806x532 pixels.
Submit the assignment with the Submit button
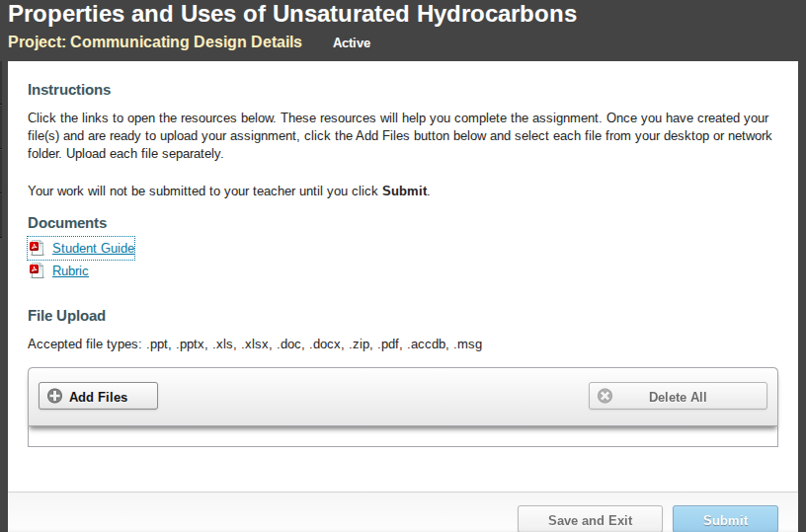pos(725,519)
